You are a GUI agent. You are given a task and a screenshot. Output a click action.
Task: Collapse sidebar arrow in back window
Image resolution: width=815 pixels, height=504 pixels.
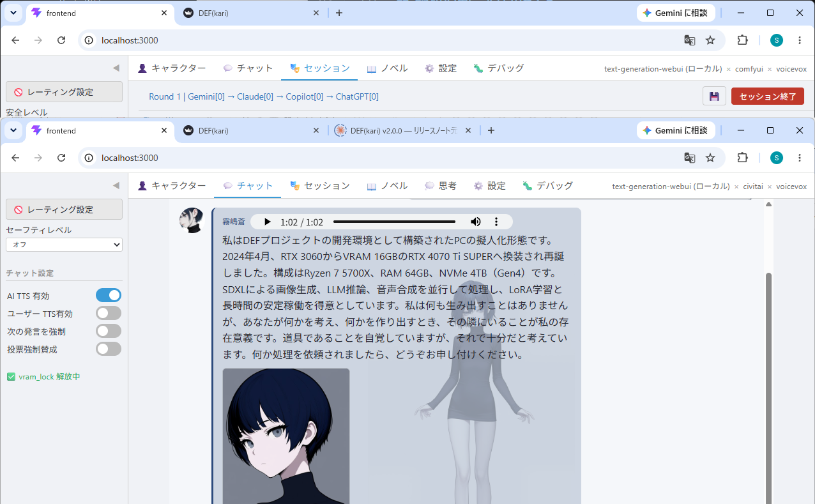point(116,68)
